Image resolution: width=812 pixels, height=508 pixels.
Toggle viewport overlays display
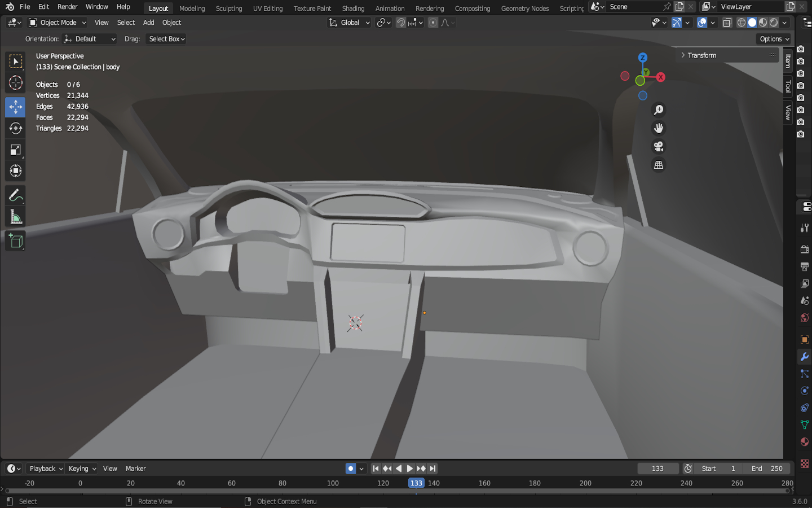tap(702, 23)
